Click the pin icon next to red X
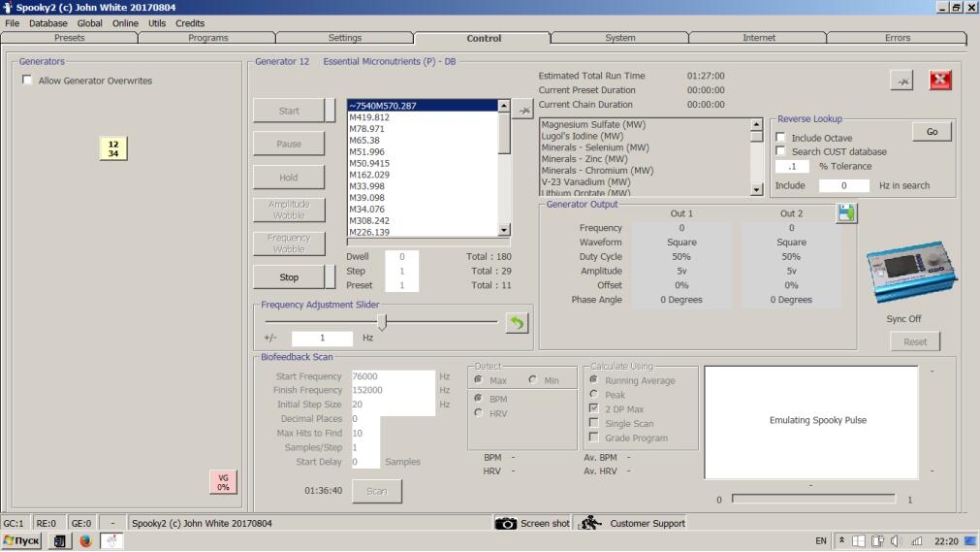This screenshot has width=980, height=552. click(901, 81)
